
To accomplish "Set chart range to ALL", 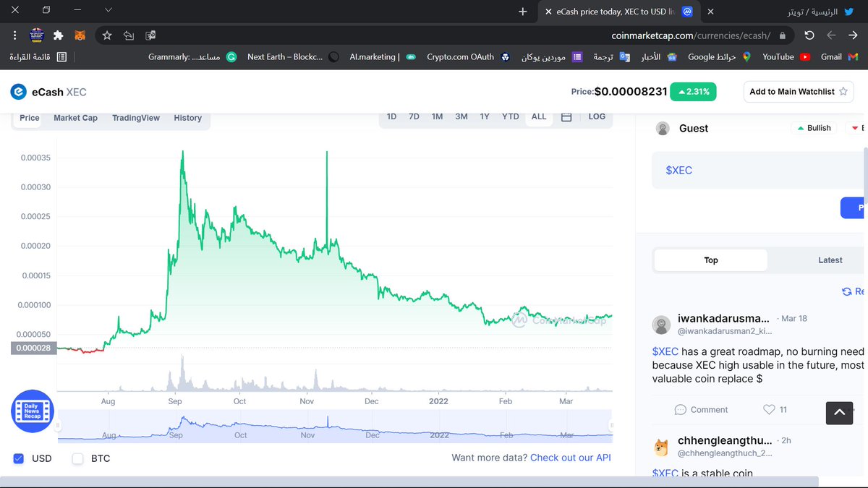I will pos(539,116).
